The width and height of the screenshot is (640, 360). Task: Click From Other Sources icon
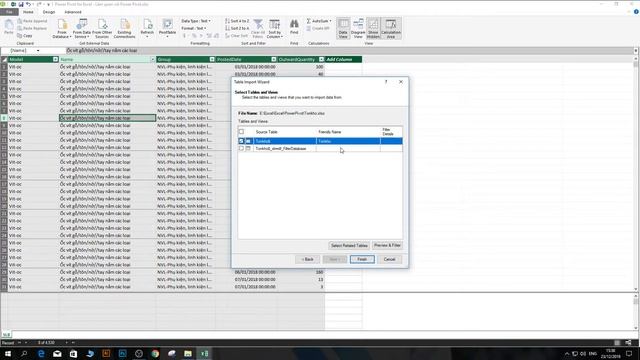tap(102, 29)
